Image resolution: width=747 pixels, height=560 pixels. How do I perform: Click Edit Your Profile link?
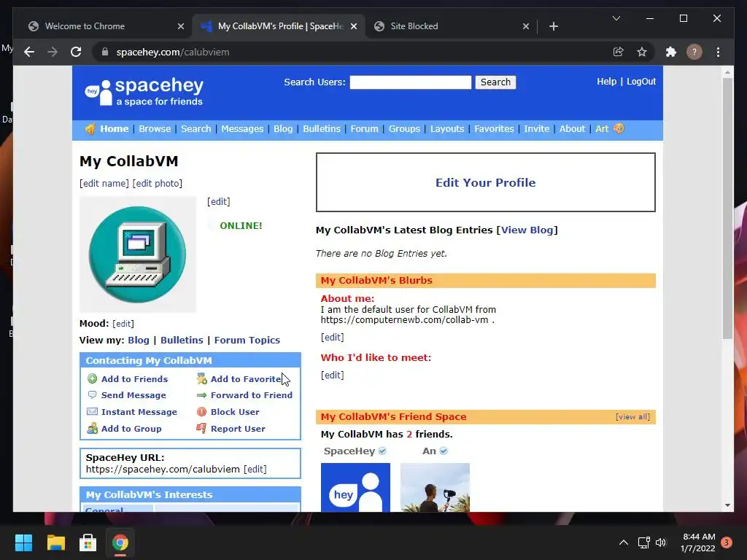[485, 182]
